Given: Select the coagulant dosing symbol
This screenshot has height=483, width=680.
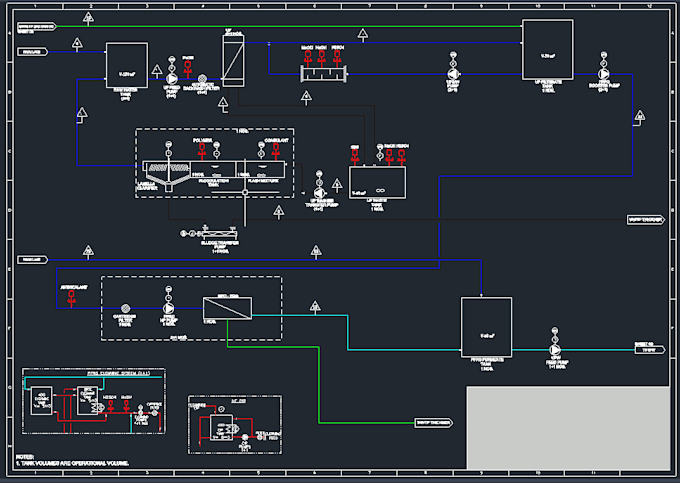Looking at the screenshot, I should pos(276,151).
